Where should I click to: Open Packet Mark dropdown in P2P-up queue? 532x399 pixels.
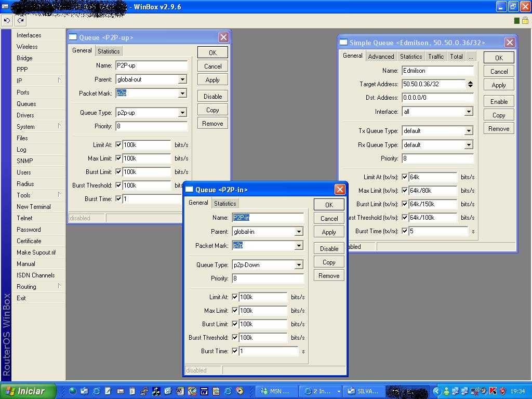[x=182, y=94]
